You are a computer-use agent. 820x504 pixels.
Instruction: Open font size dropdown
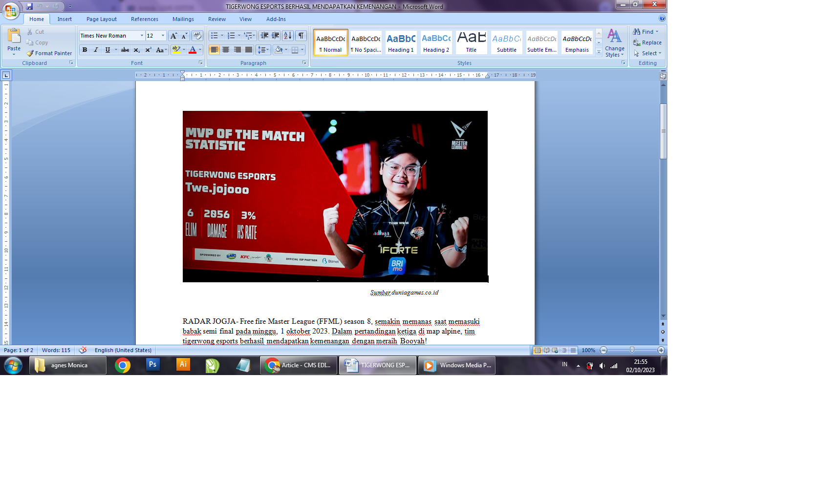coord(163,36)
